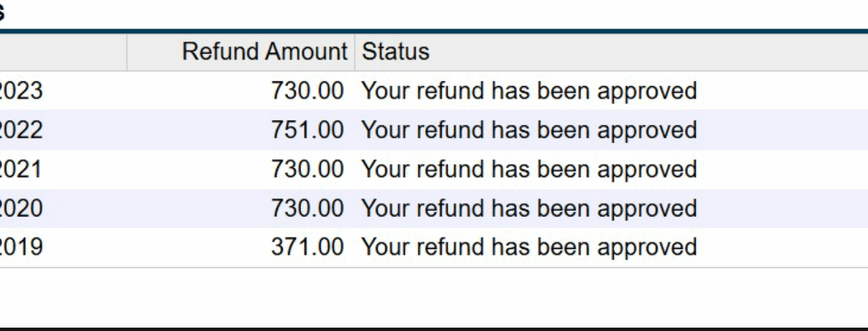Click the approved status text for 2019
This screenshot has height=331, width=868.
(x=529, y=247)
